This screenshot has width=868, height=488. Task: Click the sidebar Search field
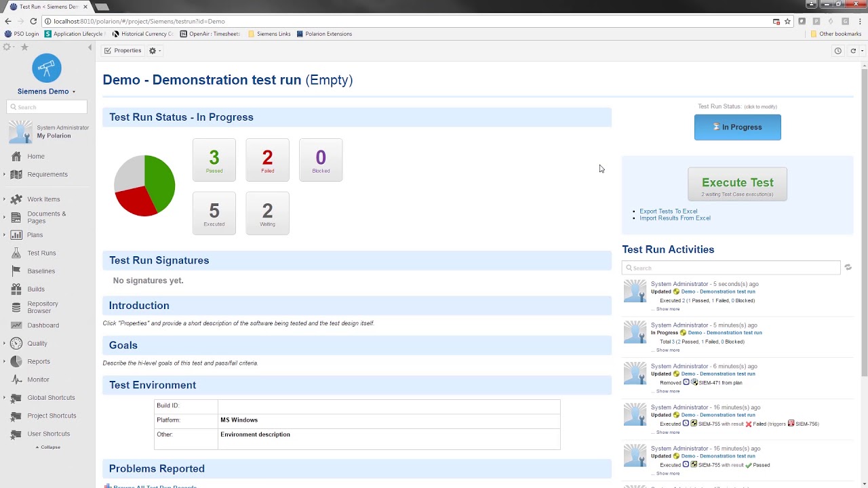click(47, 107)
